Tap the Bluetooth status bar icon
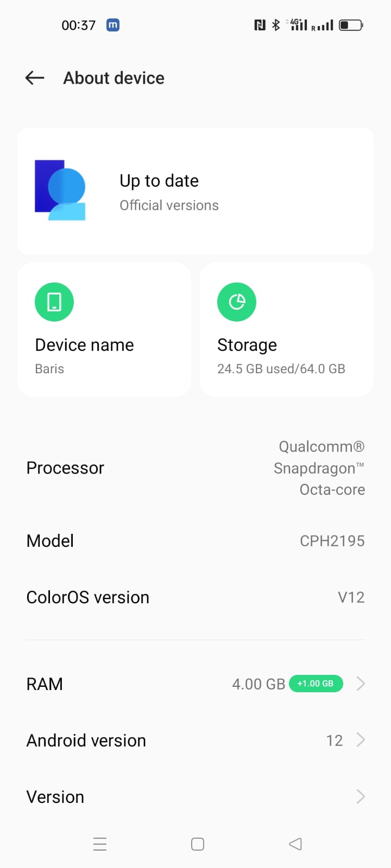 coord(276,25)
